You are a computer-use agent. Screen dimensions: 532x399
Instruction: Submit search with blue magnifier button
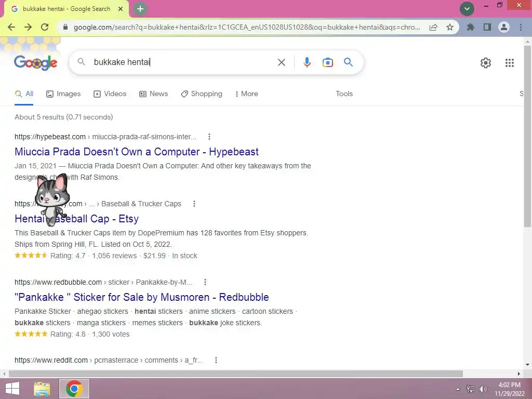click(348, 62)
